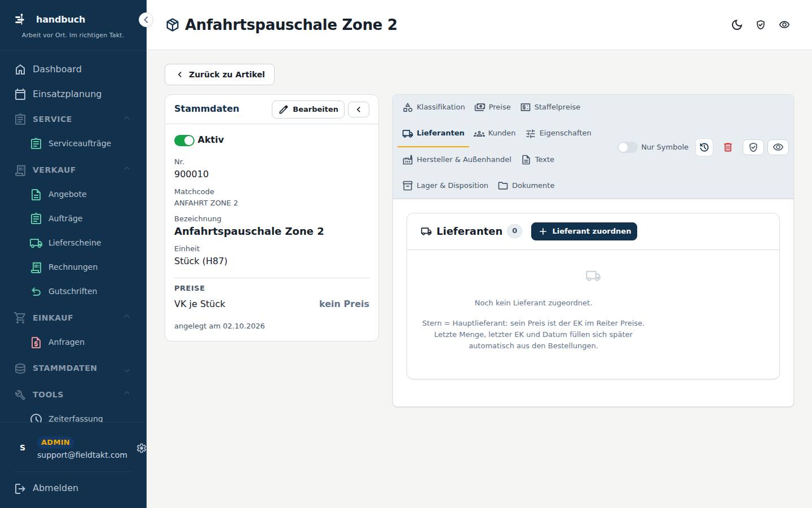Switch to the Preise tab

[x=493, y=107]
